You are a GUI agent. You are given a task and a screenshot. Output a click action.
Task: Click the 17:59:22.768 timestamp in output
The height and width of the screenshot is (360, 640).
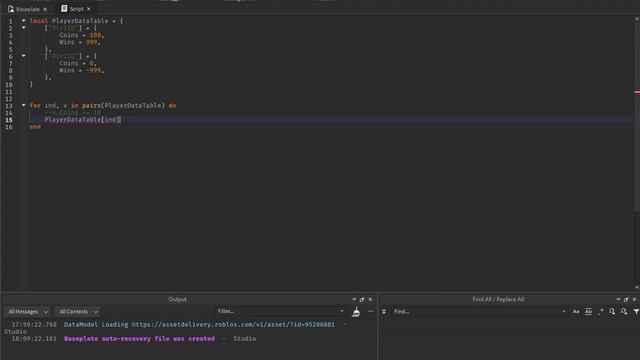(34, 324)
